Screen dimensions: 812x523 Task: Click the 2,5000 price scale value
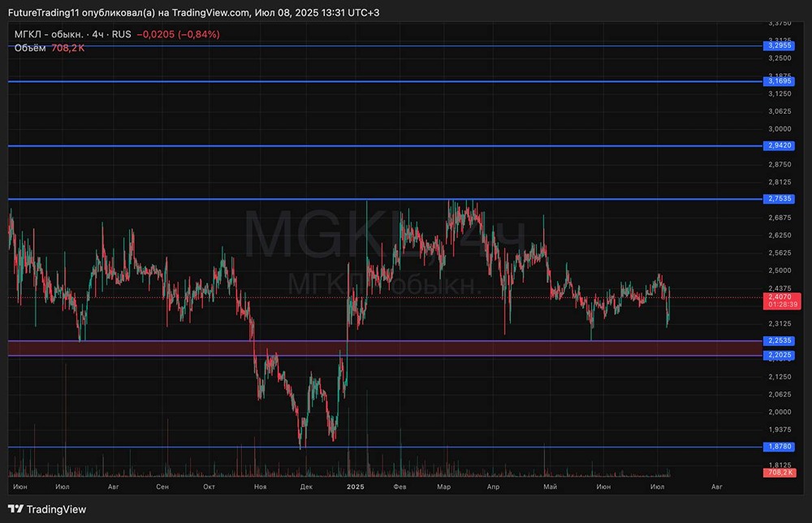(x=780, y=270)
